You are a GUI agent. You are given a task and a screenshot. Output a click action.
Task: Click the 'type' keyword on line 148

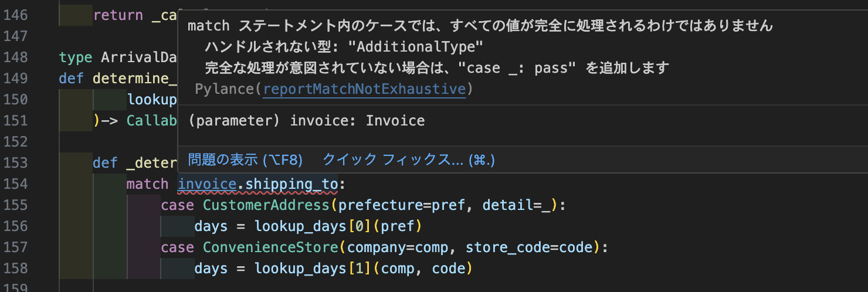pyautogui.click(x=76, y=57)
